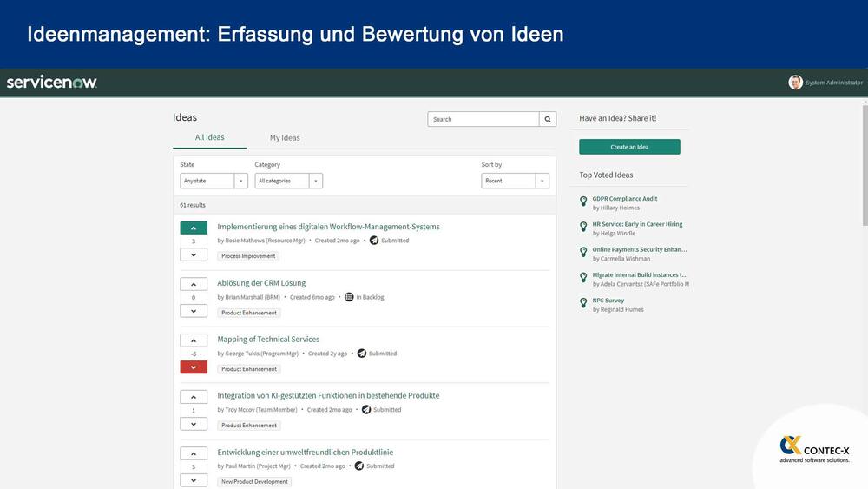Open System Administrator avatar menu
868x489 pixels.
(x=795, y=83)
